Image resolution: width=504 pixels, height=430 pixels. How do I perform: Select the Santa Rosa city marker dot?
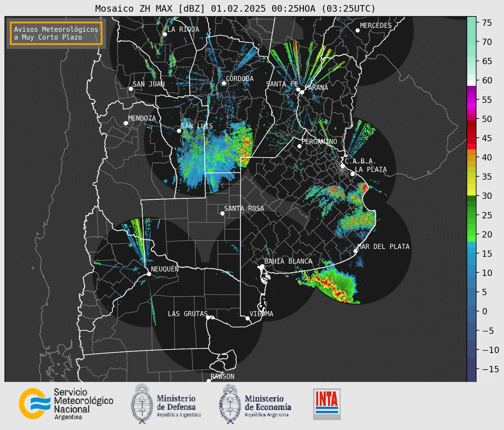[x=222, y=214]
